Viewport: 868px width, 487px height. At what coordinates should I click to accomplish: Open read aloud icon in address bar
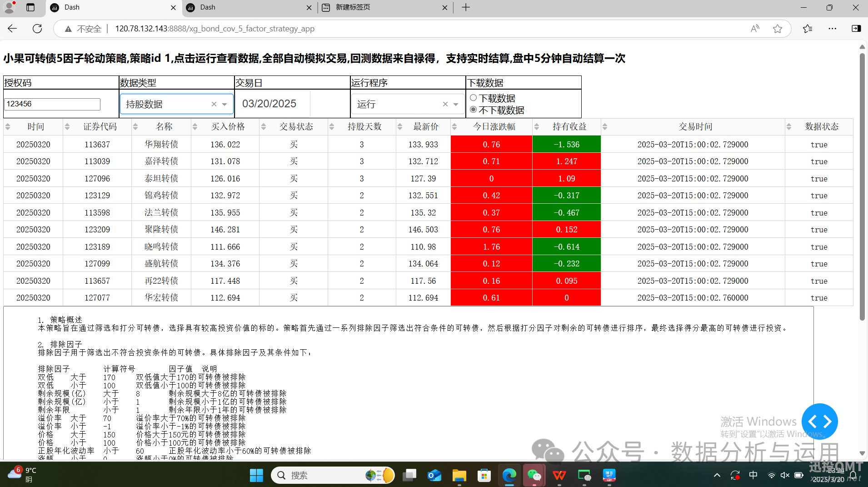755,29
